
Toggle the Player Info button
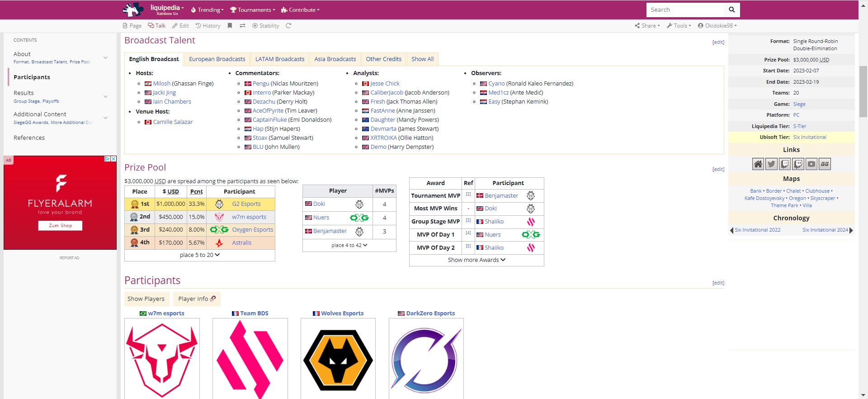197,299
